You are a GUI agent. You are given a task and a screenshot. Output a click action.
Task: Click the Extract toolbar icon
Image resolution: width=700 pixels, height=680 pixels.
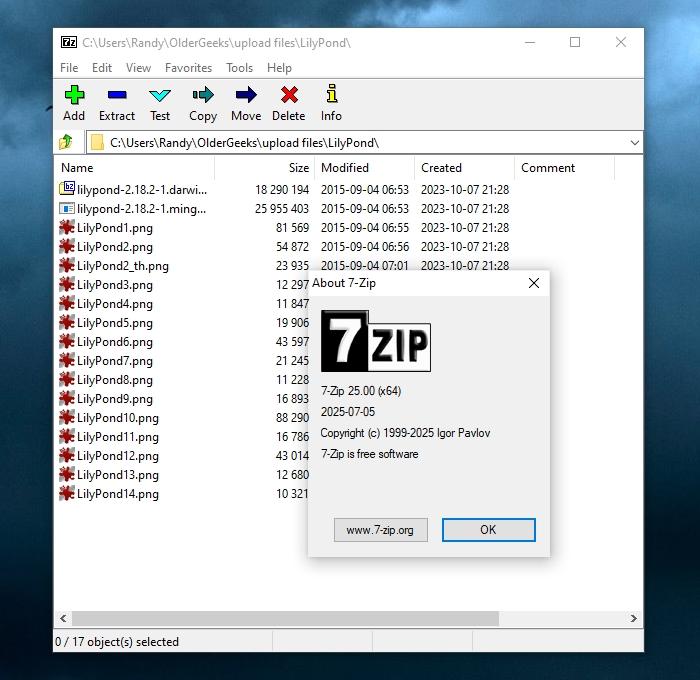coord(117,95)
